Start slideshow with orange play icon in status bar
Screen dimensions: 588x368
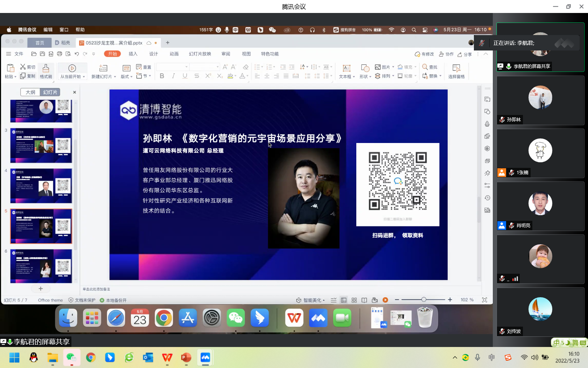tap(385, 300)
